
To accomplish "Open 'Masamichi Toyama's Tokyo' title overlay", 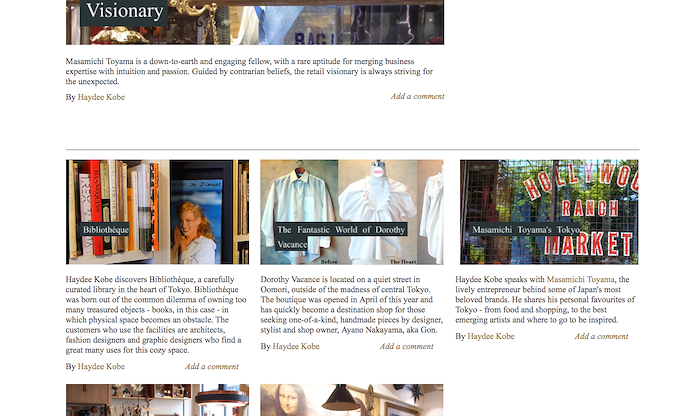I will pos(525,230).
